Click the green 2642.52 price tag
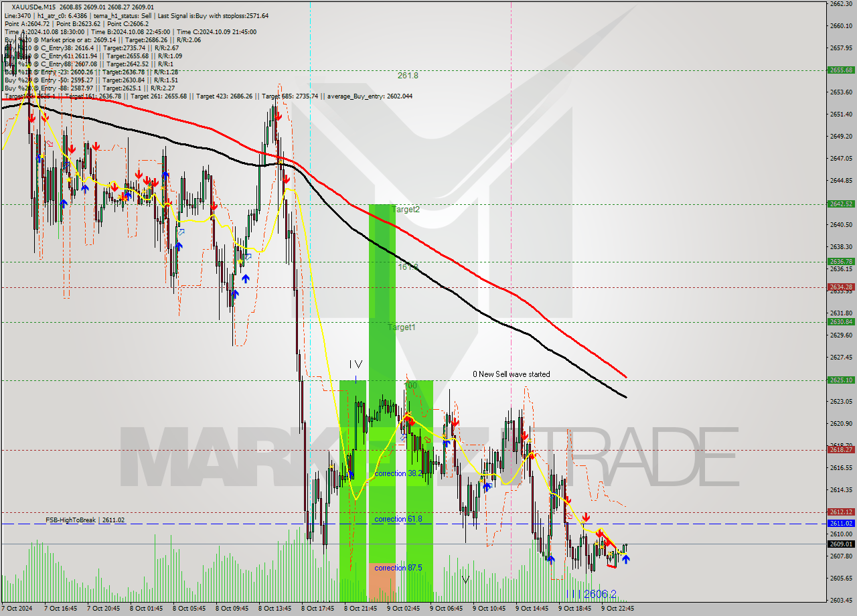857x616 pixels. tap(841, 204)
